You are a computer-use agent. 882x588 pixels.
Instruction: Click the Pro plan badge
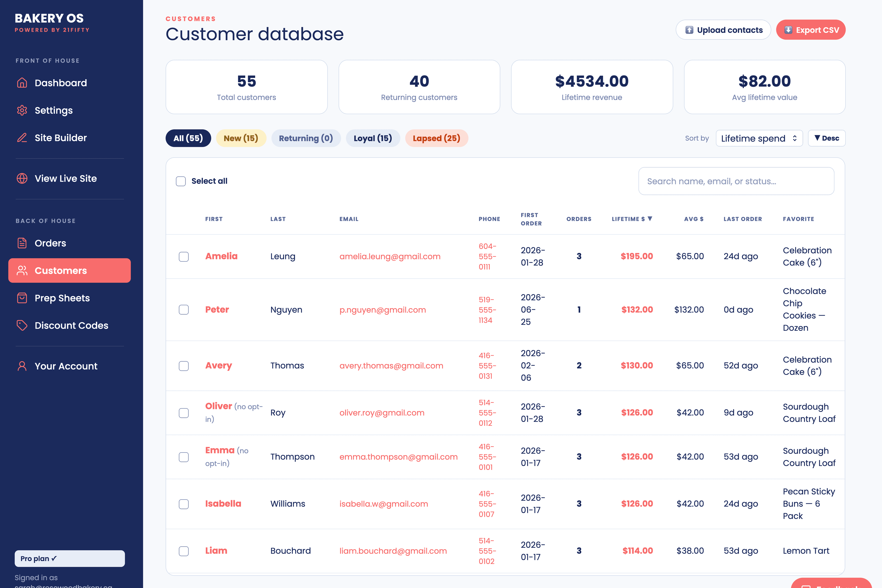(x=70, y=559)
